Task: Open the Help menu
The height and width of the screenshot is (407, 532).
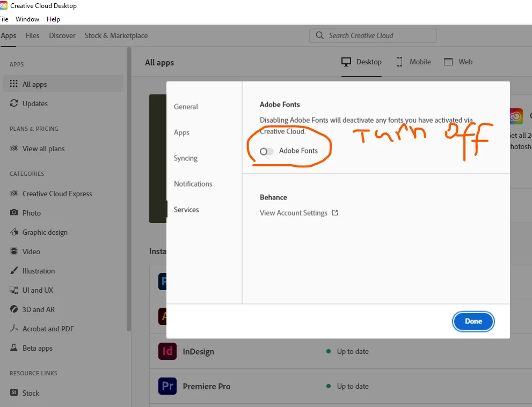Action: click(53, 19)
